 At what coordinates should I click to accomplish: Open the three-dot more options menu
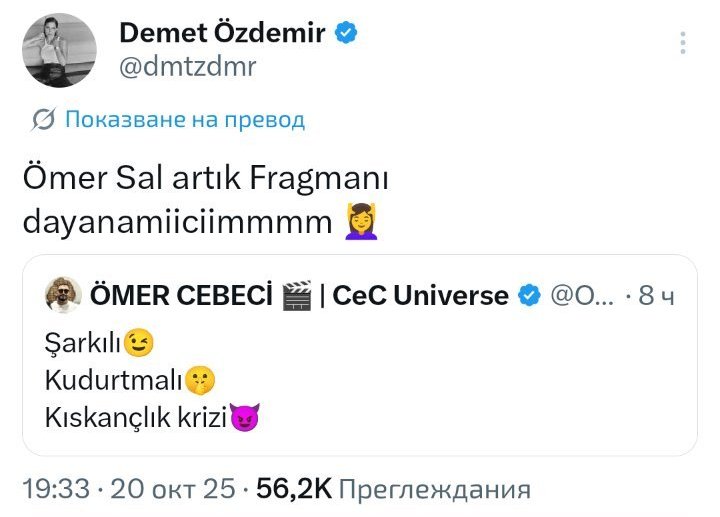(x=683, y=43)
